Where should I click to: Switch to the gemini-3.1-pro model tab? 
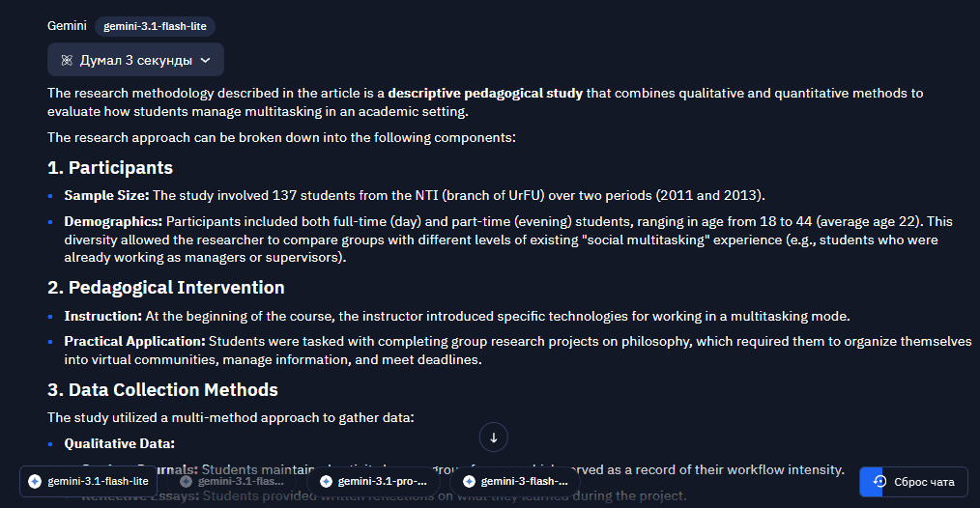373,481
